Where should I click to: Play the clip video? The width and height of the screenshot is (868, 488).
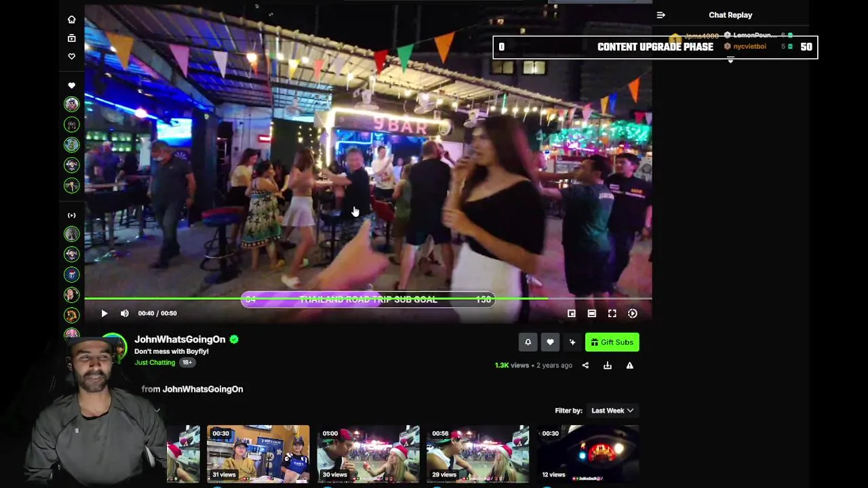(x=104, y=313)
